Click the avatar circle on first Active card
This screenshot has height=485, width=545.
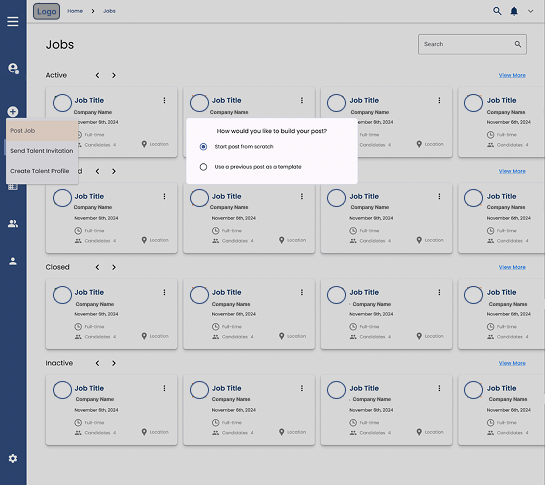click(62, 103)
